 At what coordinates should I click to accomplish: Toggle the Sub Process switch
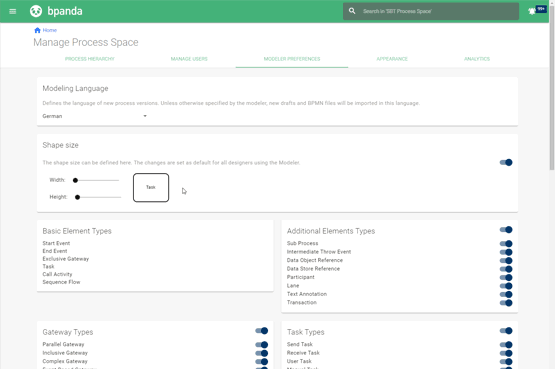[x=506, y=243]
